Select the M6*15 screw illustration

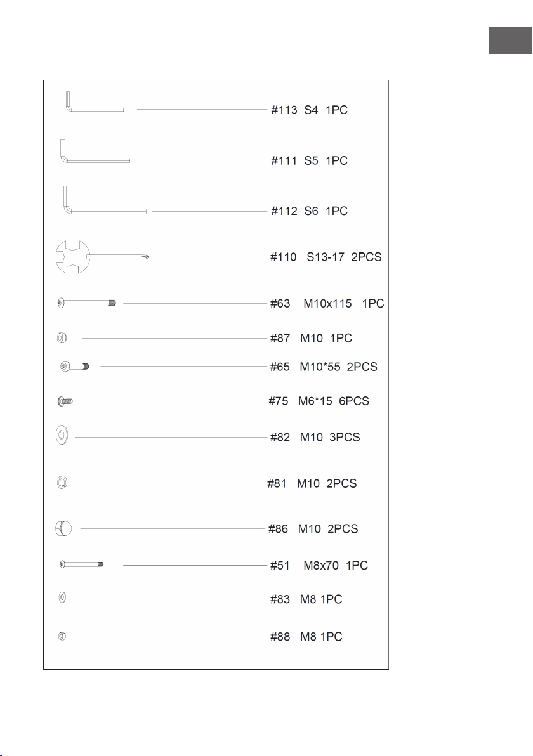coord(65,401)
